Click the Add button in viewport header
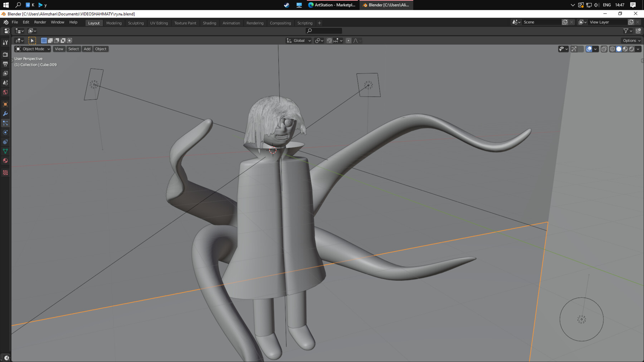Image resolution: width=644 pixels, height=362 pixels. pyautogui.click(x=87, y=49)
